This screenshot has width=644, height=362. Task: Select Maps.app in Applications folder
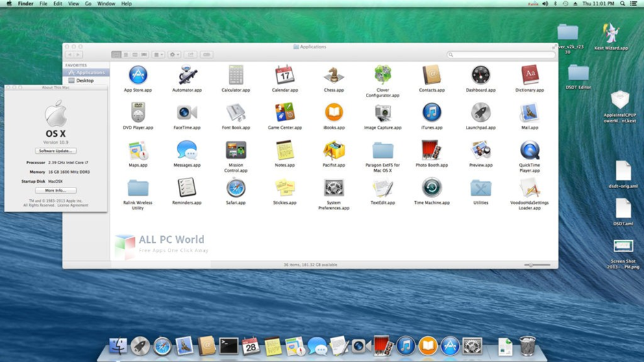[x=138, y=151]
